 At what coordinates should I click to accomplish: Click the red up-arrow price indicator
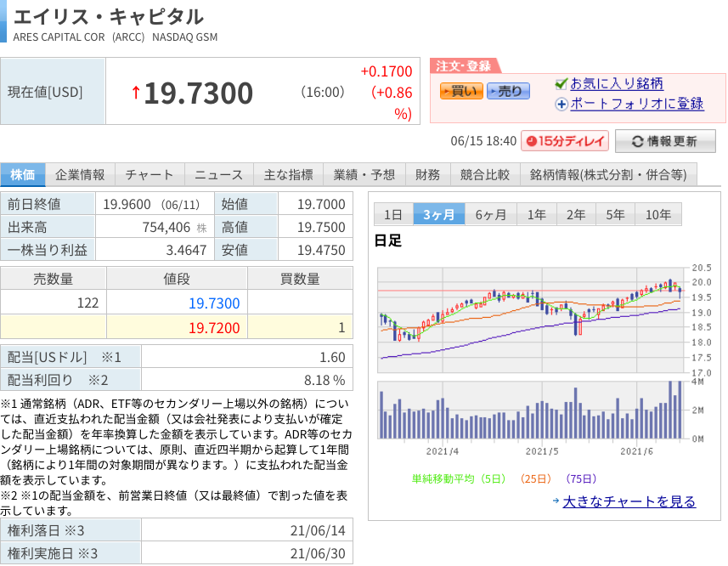point(136,93)
